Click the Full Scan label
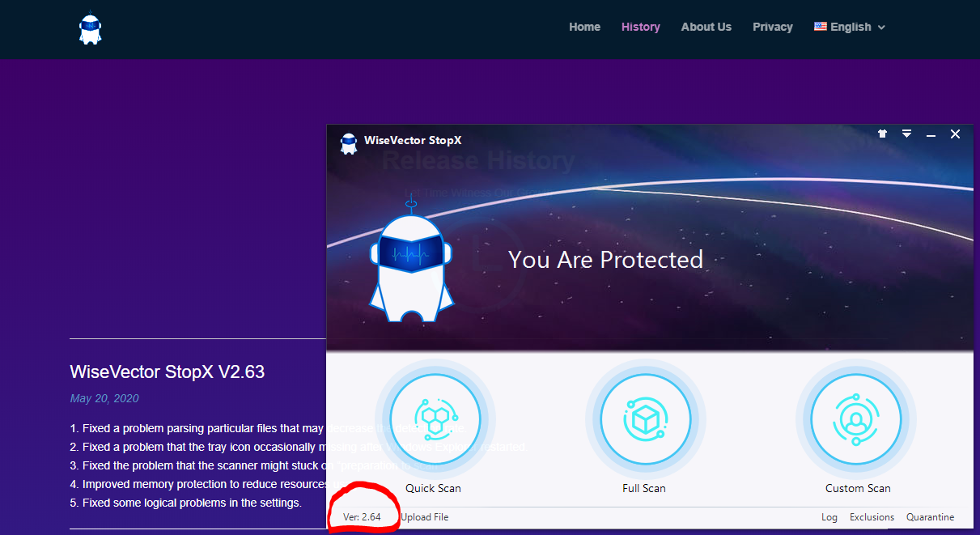This screenshot has height=535, width=980. pos(644,488)
